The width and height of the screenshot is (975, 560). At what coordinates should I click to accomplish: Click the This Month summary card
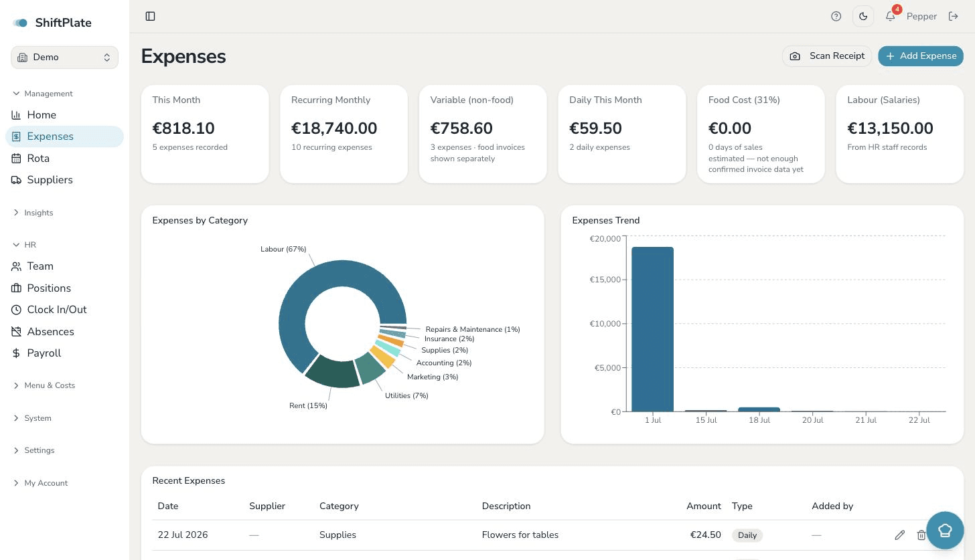click(205, 134)
